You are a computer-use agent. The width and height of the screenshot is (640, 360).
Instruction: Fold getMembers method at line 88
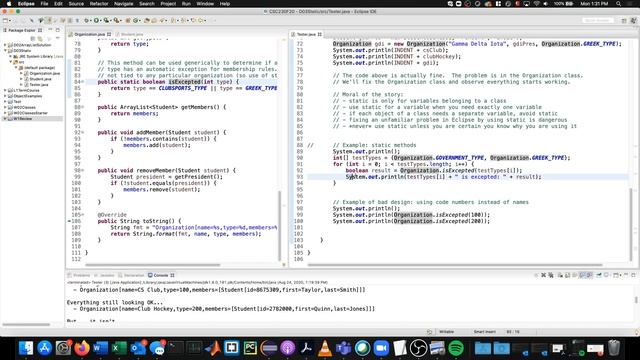click(83, 107)
